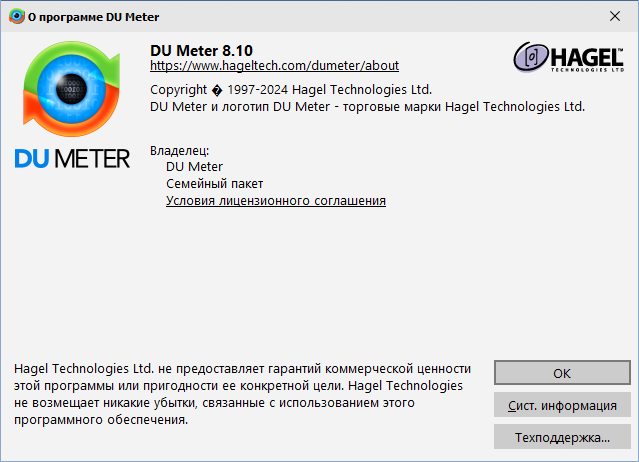Open the Техподдержка... dialog

pos(562,437)
